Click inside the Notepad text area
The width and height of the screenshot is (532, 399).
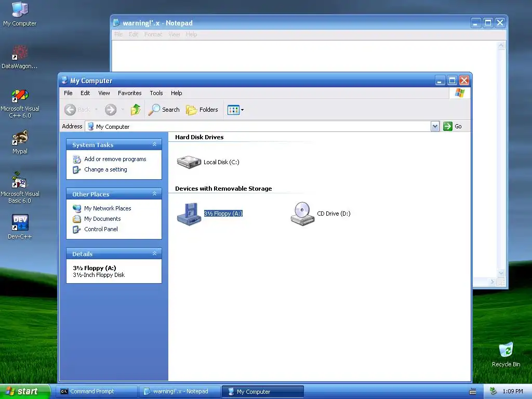point(305,56)
